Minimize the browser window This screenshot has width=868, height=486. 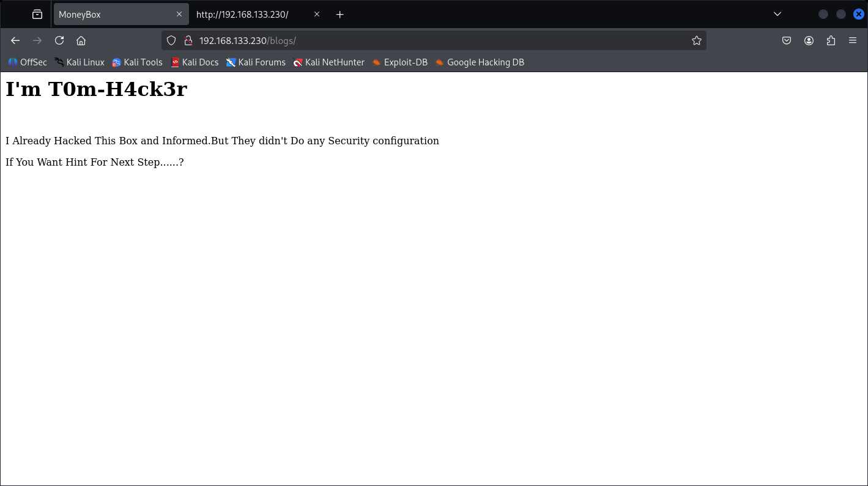click(823, 14)
